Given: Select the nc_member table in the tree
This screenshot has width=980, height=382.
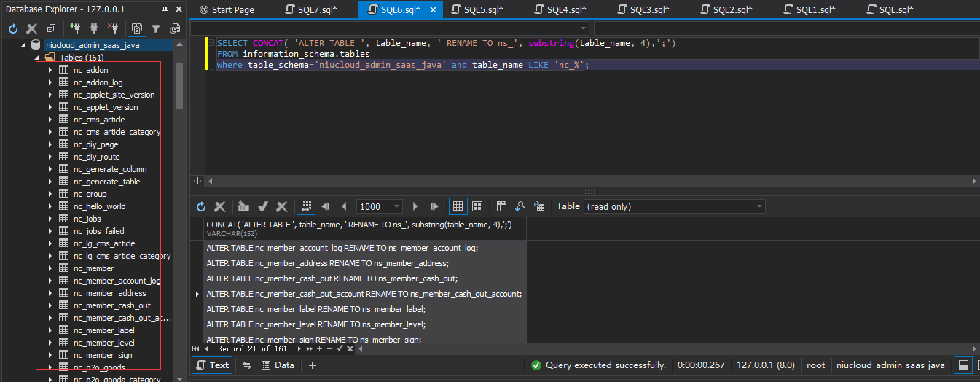Looking at the screenshot, I should click(93, 268).
